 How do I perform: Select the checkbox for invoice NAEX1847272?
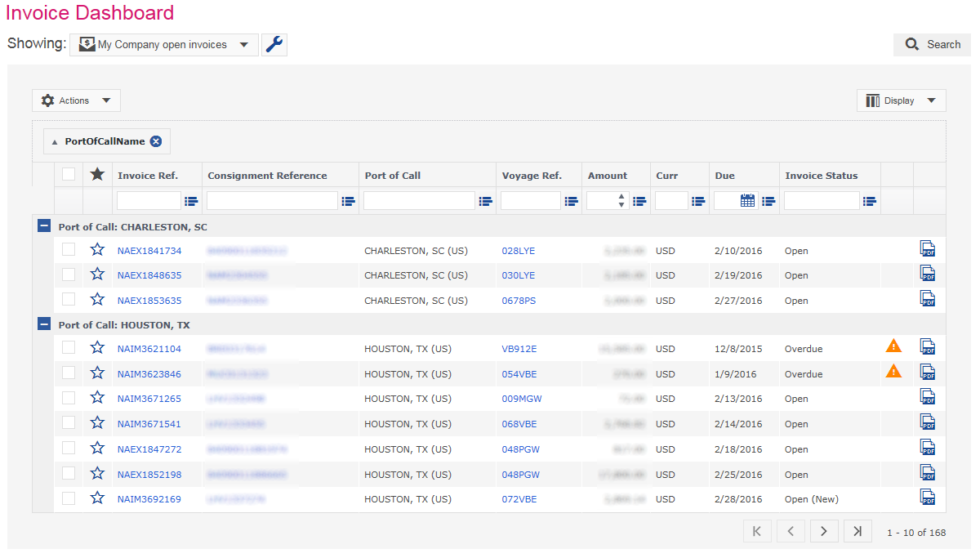point(69,449)
